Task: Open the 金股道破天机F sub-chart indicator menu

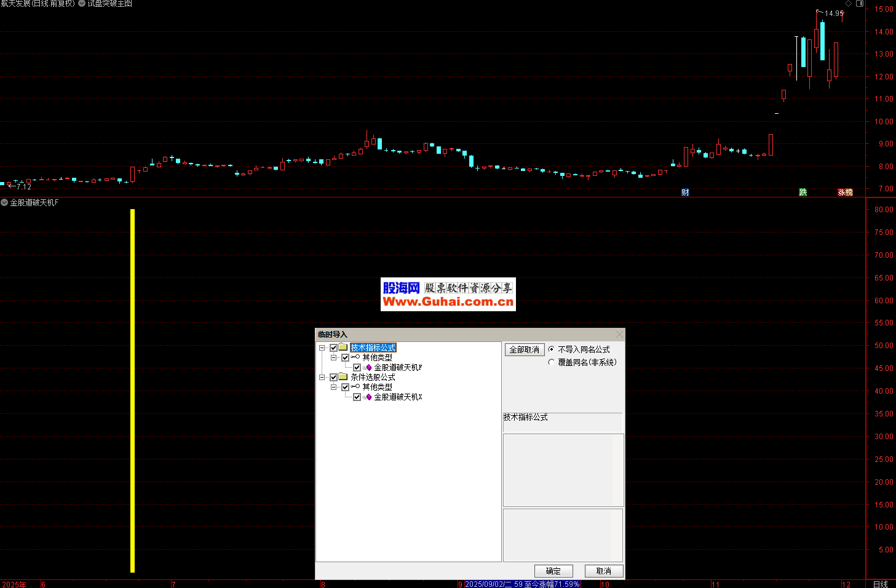Action: [4, 202]
